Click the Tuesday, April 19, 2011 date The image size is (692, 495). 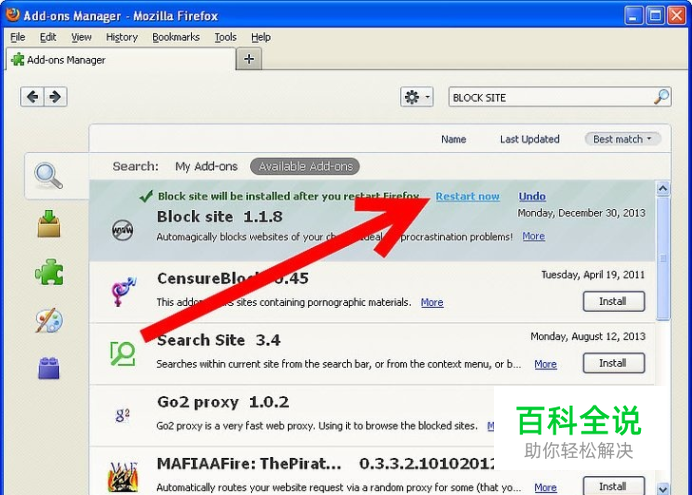click(x=593, y=275)
